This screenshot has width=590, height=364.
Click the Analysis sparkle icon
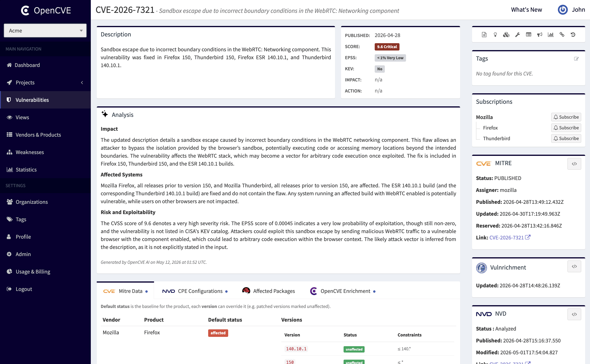(105, 114)
